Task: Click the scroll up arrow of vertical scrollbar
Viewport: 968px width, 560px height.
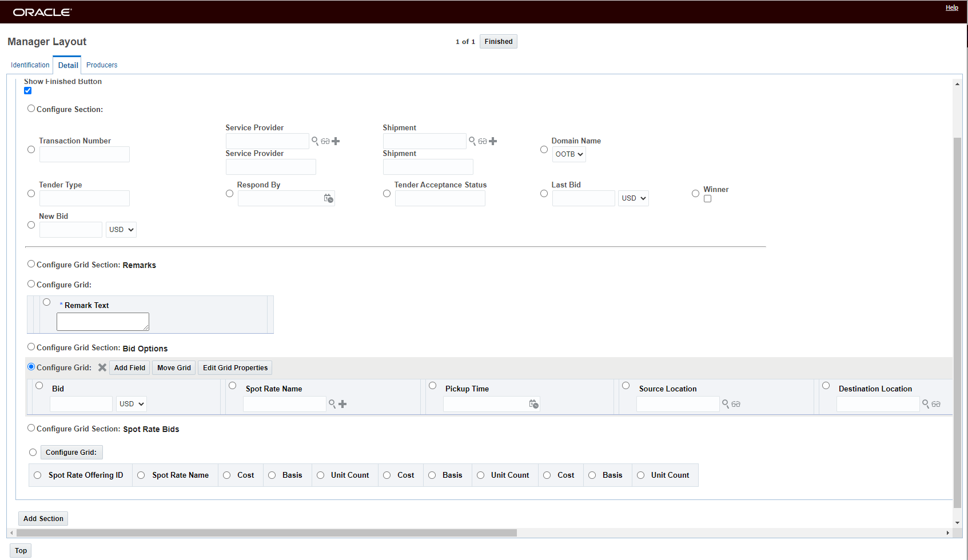Action: tap(958, 84)
